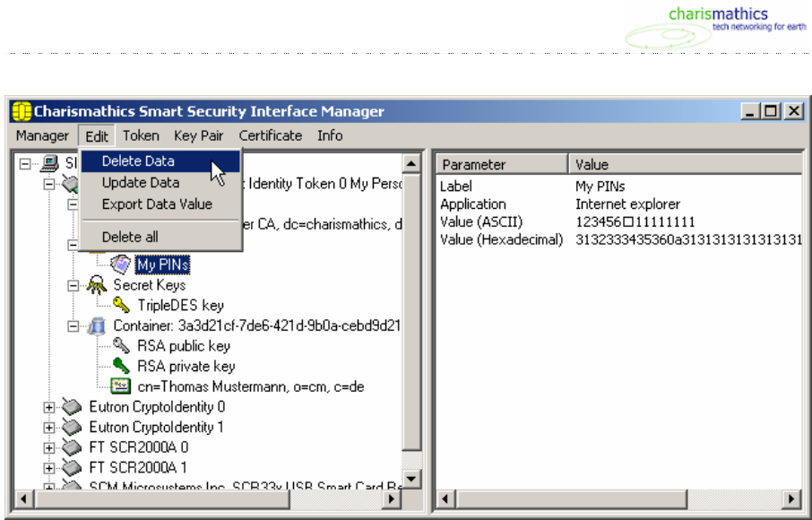Select FT SCR2000A 0 label

[x=139, y=447]
